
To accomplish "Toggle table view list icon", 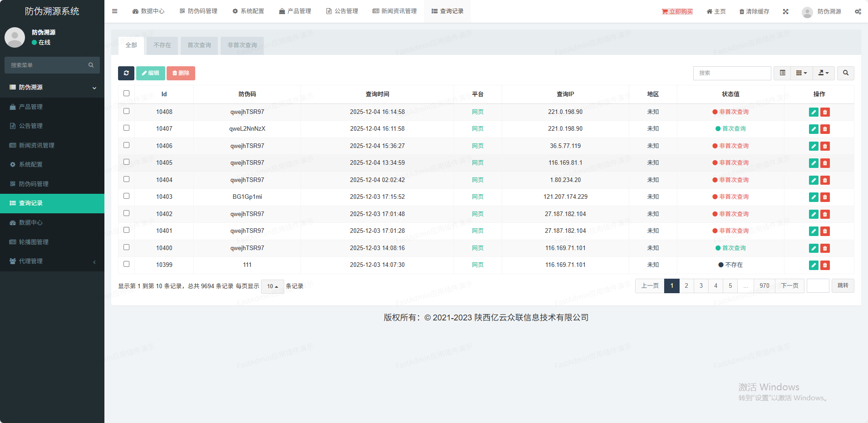I will [x=782, y=73].
